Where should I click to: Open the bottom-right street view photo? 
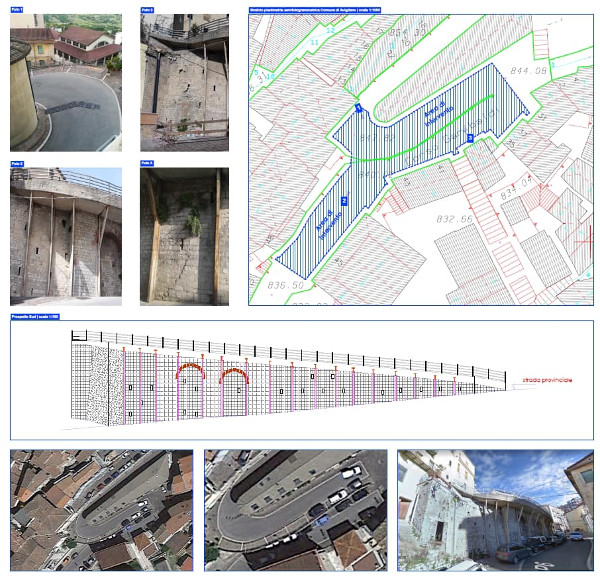pos(494,510)
